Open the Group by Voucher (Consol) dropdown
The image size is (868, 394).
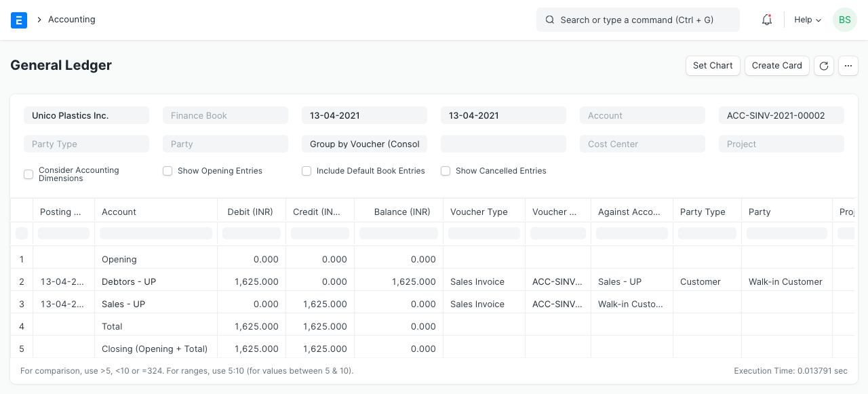[x=364, y=144]
